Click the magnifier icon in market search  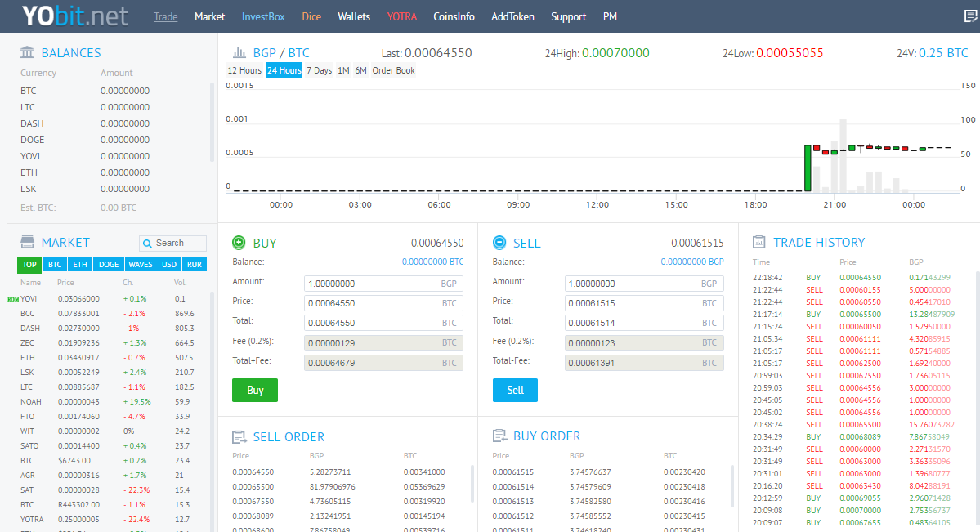pyautogui.click(x=147, y=244)
